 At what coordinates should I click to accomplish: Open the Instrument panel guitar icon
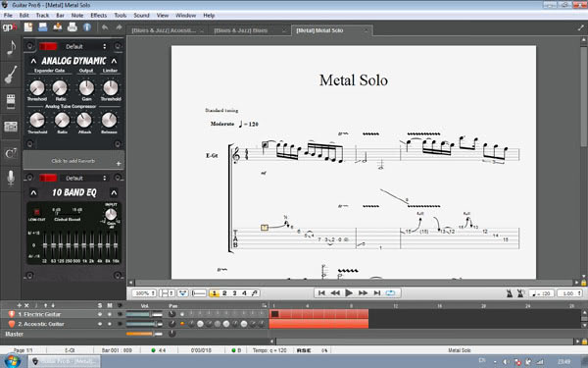point(11,74)
